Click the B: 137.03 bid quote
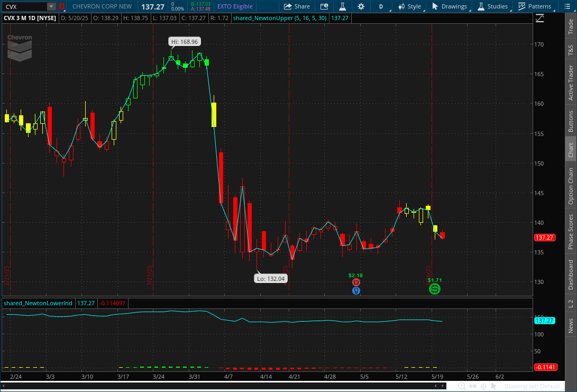The height and width of the screenshot is (392, 577). [x=200, y=4]
